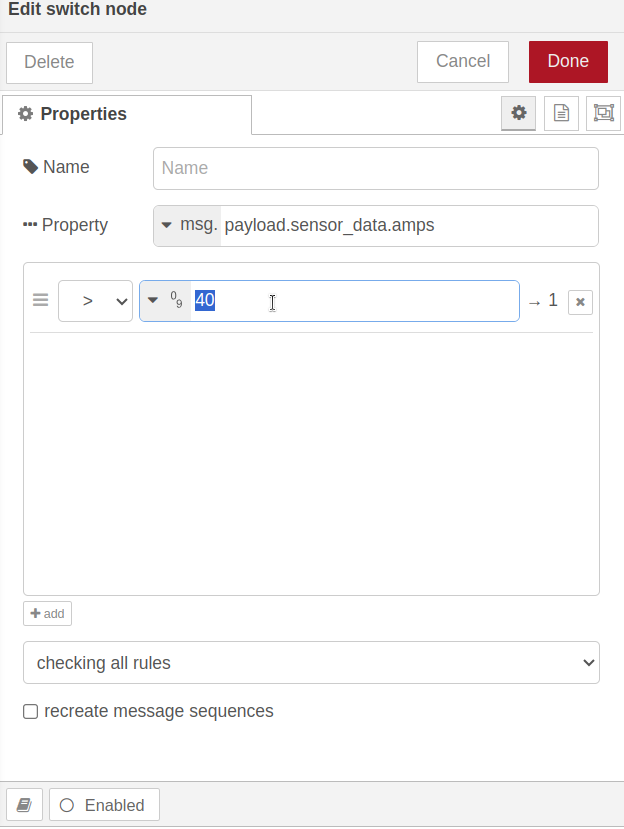Click the number type icon for the rule value
This screenshot has width=624, height=829.
click(x=177, y=300)
